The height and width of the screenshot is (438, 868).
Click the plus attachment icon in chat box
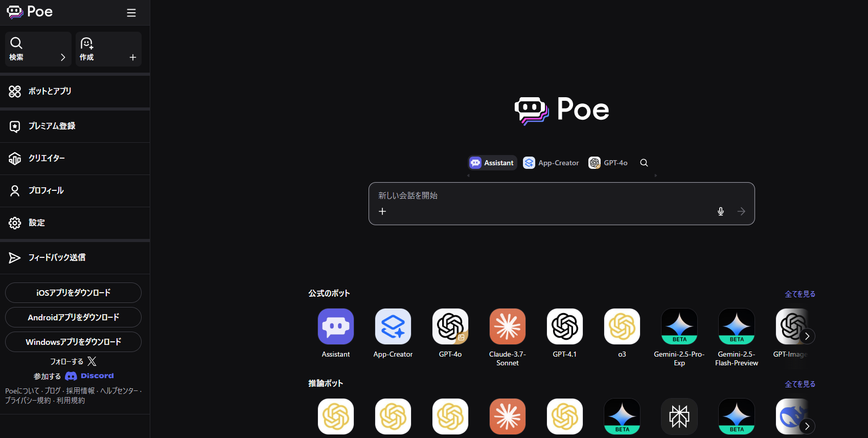tap(382, 211)
